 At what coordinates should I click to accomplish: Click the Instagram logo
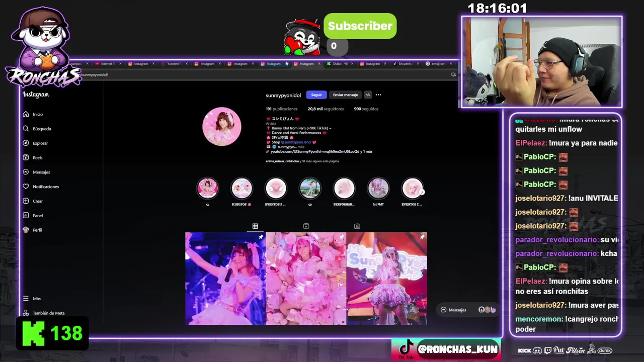(x=36, y=95)
